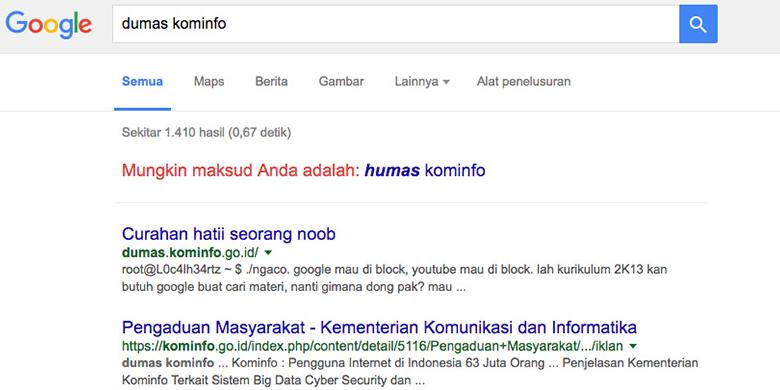Image resolution: width=780 pixels, height=390 pixels.
Task: Select the Semua results tab
Action: point(142,82)
